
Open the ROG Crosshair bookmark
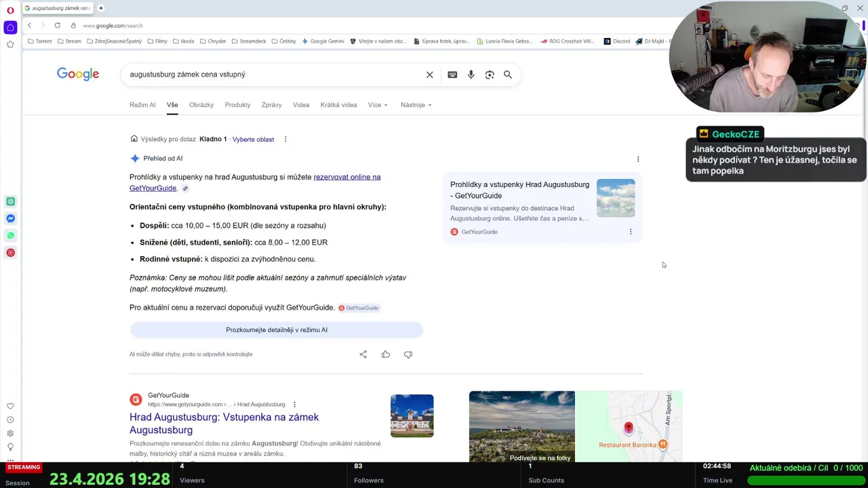pos(567,41)
